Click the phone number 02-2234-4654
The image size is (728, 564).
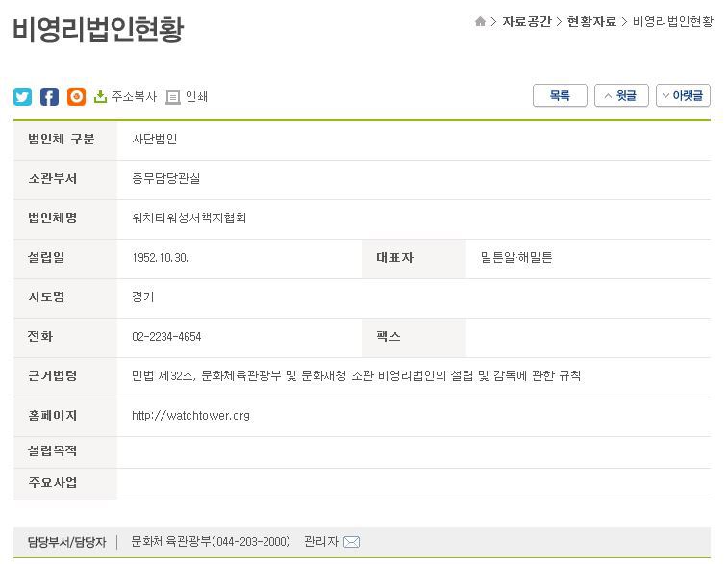point(166,337)
